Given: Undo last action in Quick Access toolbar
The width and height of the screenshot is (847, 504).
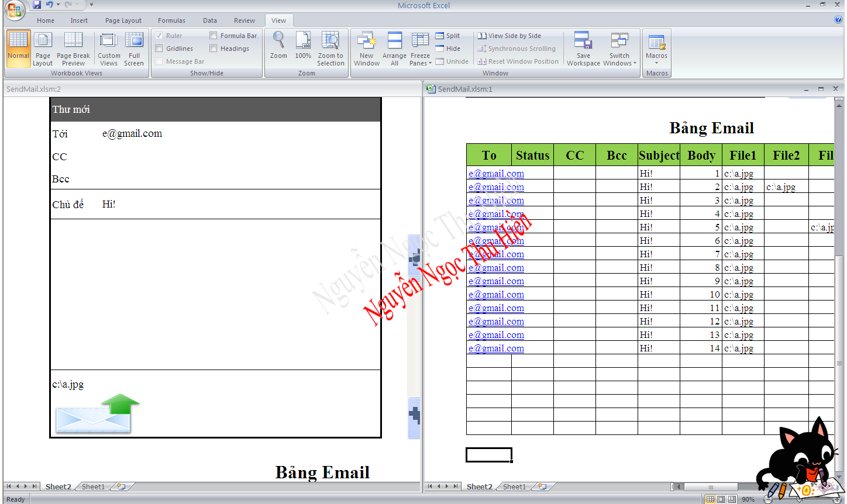Looking at the screenshot, I should pyautogui.click(x=49, y=5).
